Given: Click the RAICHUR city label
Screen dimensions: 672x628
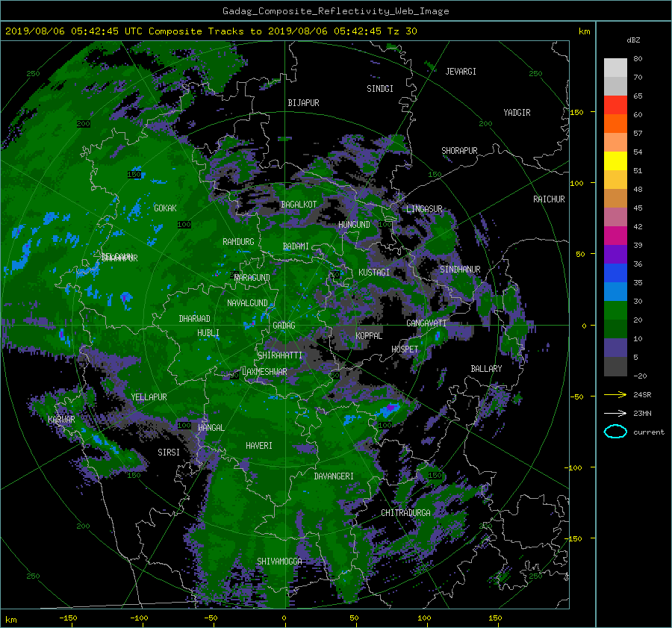Looking at the screenshot, I should pos(549,199).
